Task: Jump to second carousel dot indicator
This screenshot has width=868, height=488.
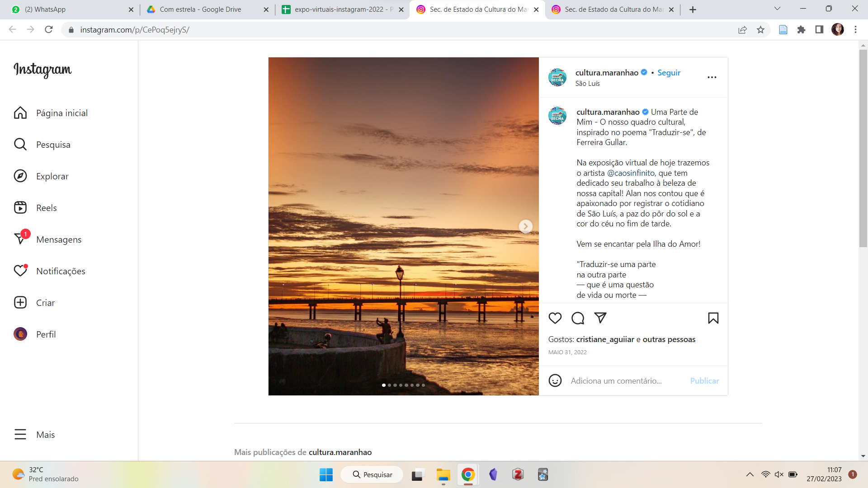Action: pyautogui.click(x=390, y=385)
